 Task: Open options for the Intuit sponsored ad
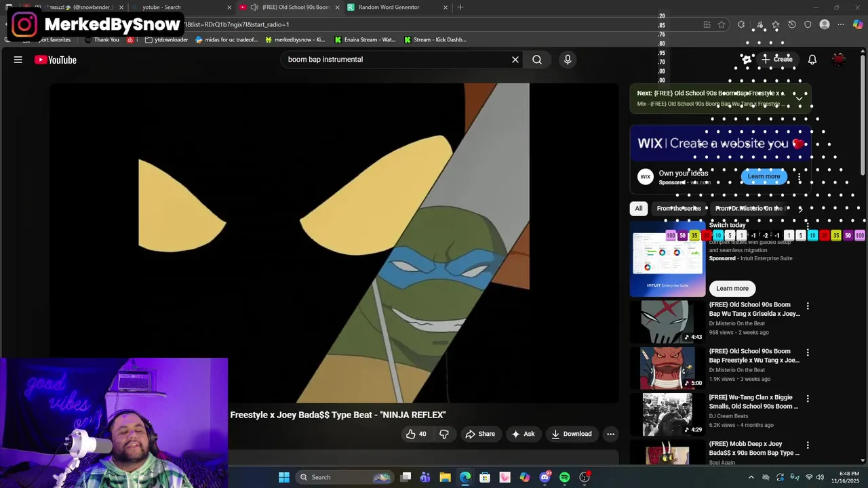(x=808, y=226)
